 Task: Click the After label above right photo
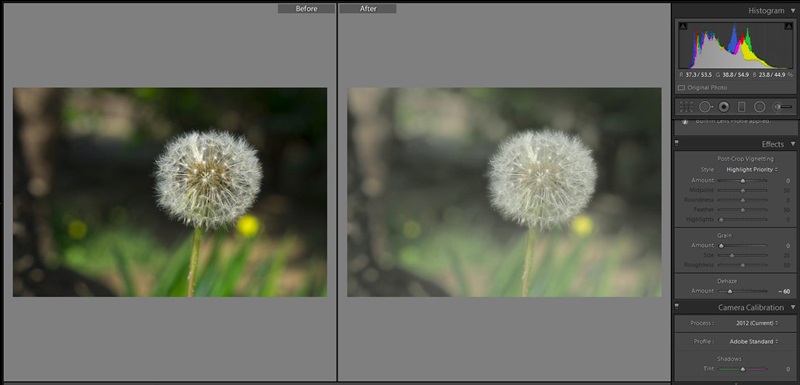(x=368, y=9)
